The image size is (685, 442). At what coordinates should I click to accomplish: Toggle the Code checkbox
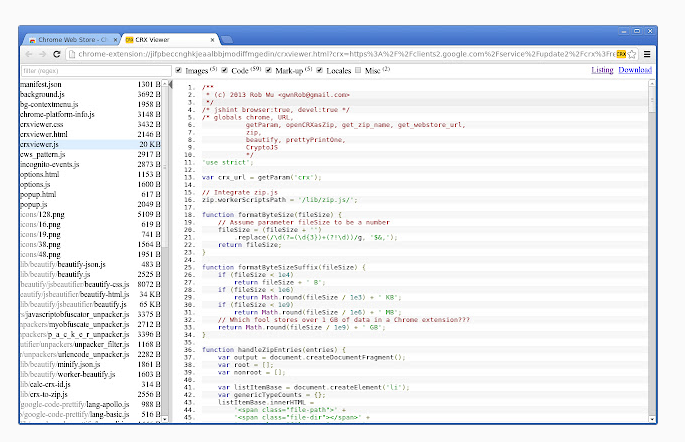[x=225, y=70]
